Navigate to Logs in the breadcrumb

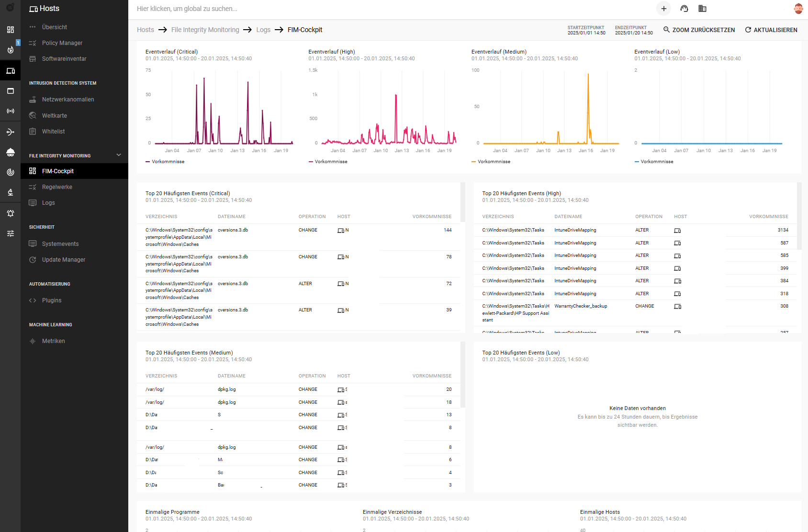[x=263, y=30]
